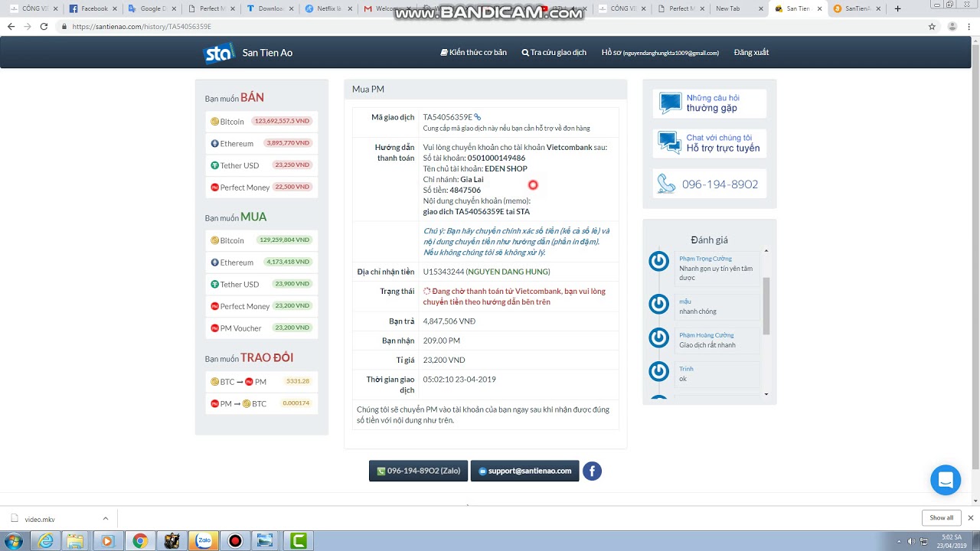
Task: Switch to the New Tab browser tab
Action: pyautogui.click(x=739, y=8)
